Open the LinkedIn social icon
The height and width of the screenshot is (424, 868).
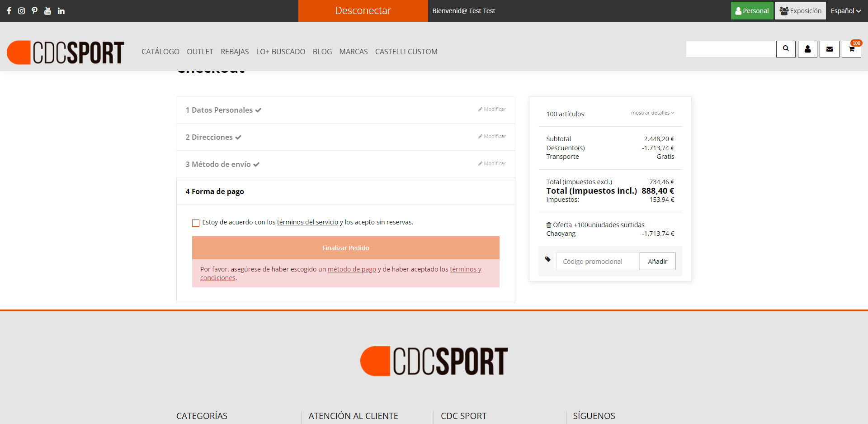click(61, 11)
